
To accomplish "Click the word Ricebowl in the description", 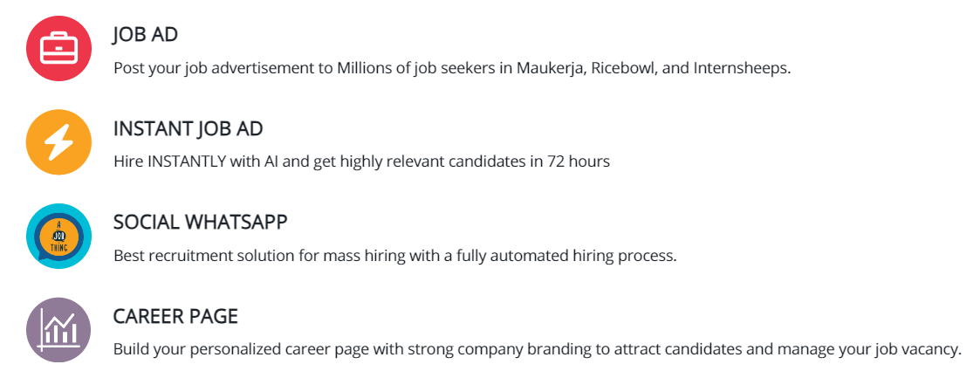I will coord(622,68).
